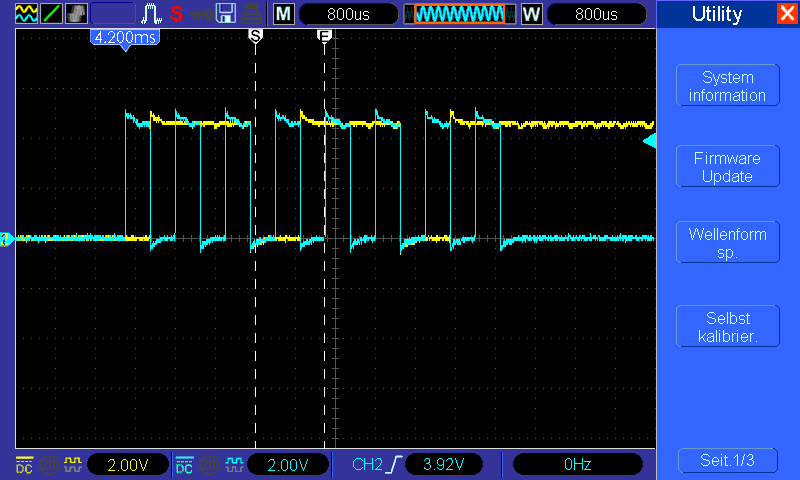The width and height of the screenshot is (800, 480).
Task: Click the waveform memory overview bar
Action: click(460, 14)
